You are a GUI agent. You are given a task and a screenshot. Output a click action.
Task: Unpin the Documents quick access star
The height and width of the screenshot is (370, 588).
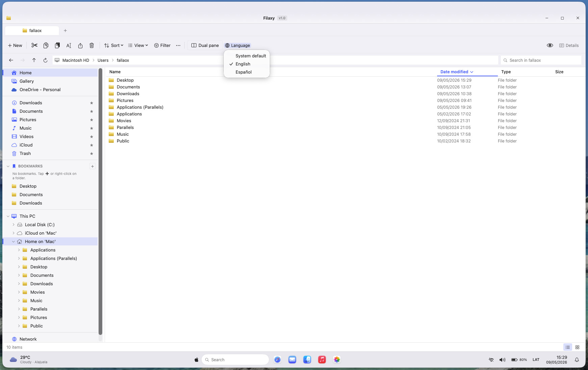coord(91,111)
